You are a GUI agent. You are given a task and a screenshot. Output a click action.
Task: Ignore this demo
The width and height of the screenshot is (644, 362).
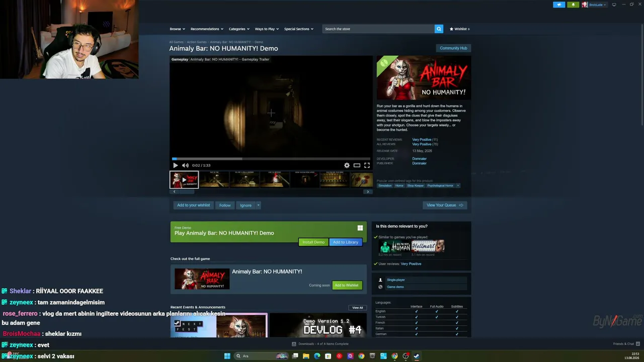[x=246, y=205]
